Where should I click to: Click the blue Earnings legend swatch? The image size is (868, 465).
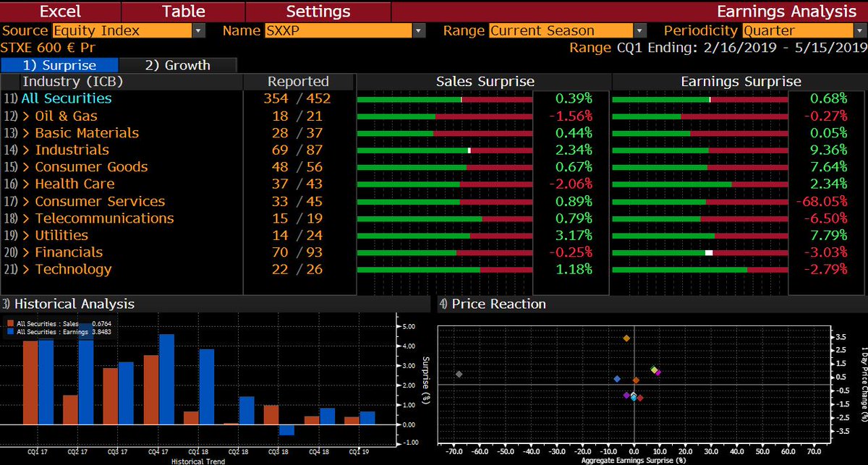[x=11, y=332]
